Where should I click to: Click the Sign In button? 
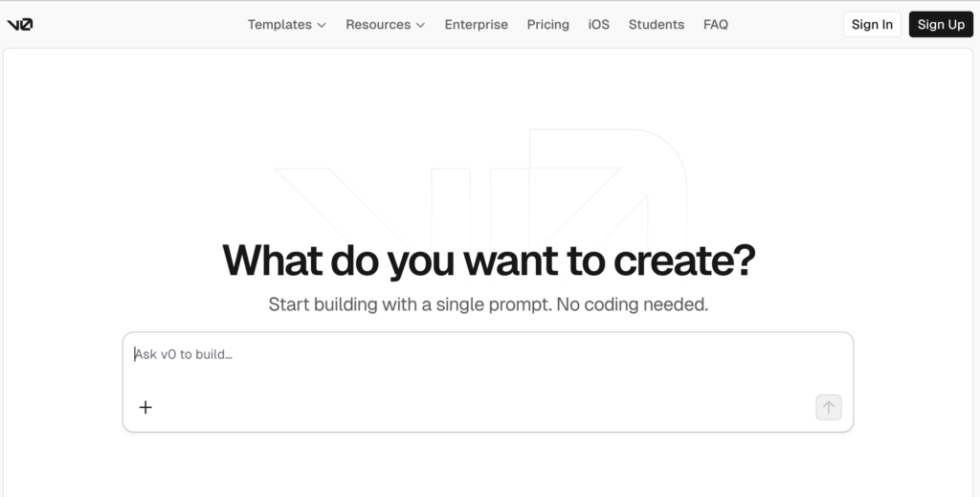(x=872, y=25)
